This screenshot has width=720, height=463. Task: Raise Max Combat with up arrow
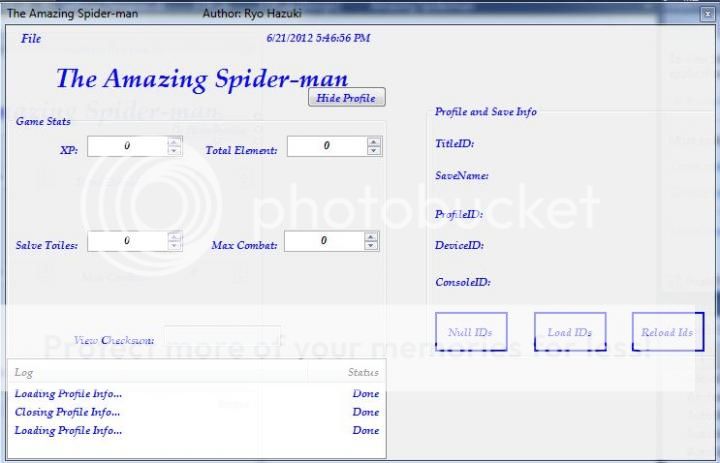coord(371,237)
